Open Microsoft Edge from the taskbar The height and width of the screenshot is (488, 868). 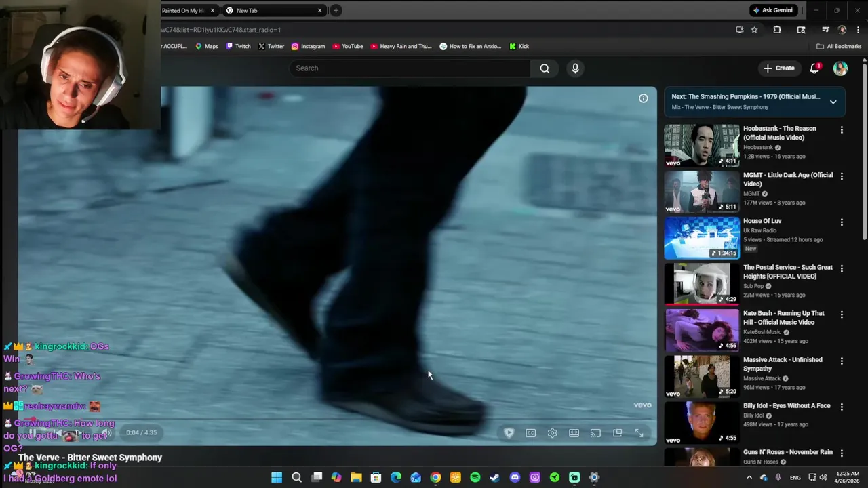396,478
